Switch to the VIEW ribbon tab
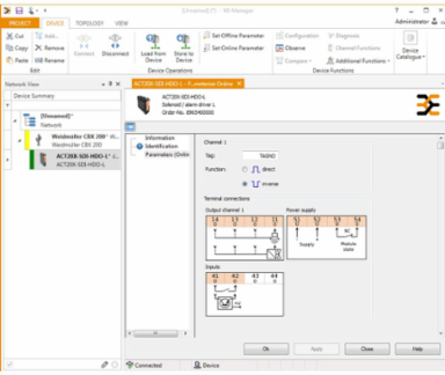445x375 pixels. coord(121,23)
